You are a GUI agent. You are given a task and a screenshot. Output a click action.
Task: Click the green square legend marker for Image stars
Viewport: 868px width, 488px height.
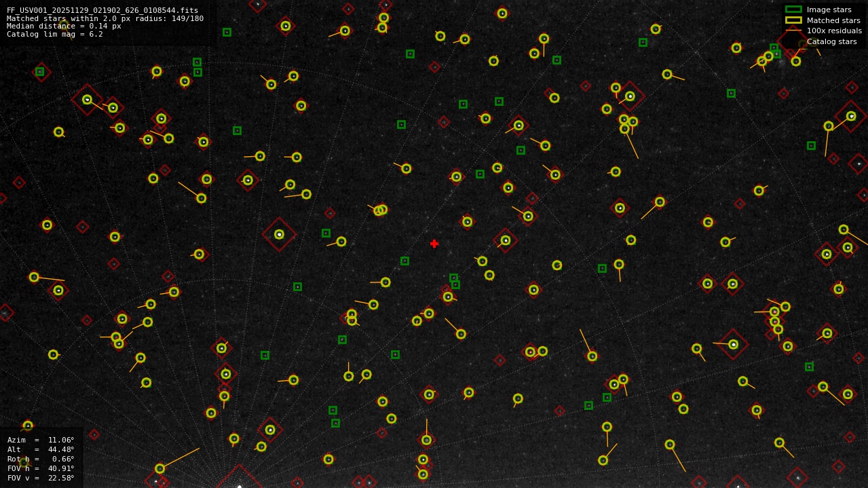[x=793, y=10]
